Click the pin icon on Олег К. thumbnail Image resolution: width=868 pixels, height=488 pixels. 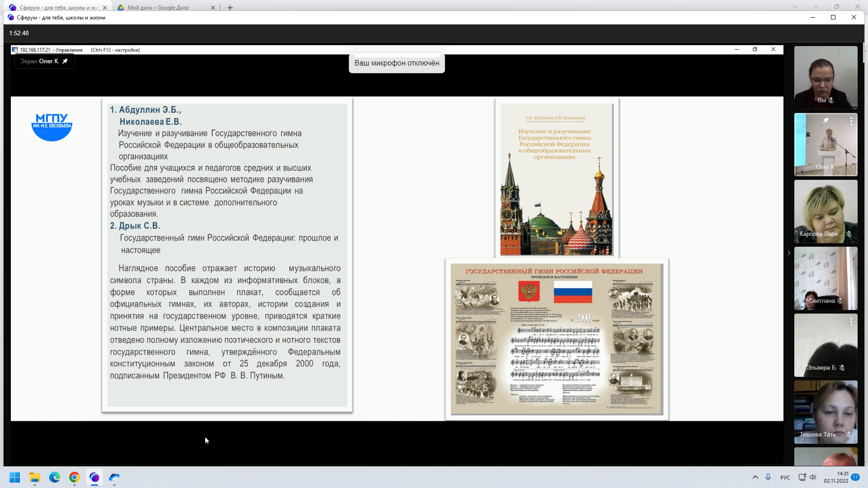click(x=826, y=120)
